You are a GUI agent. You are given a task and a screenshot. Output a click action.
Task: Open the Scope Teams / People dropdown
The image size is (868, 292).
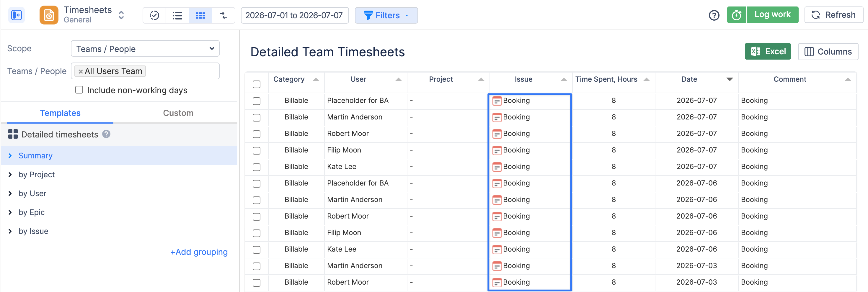point(145,49)
